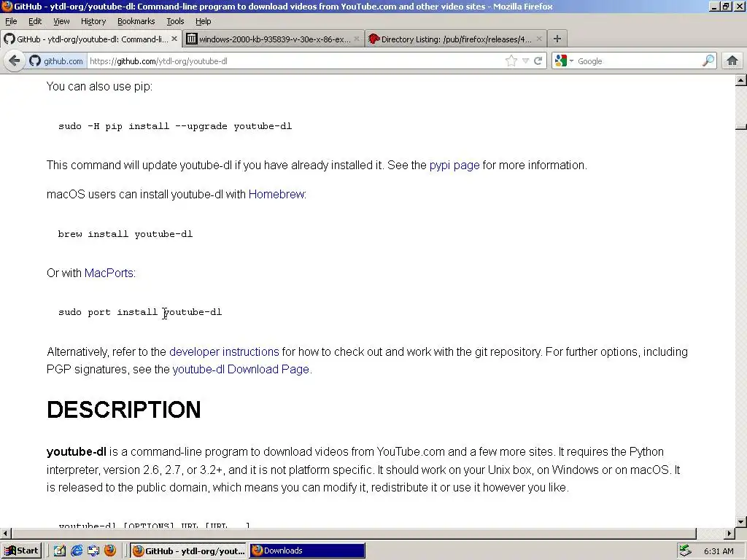Image resolution: width=747 pixels, height=560 pixels.
Task: Click the Show Desktop quick launch icon
Action: coord(60,551)
